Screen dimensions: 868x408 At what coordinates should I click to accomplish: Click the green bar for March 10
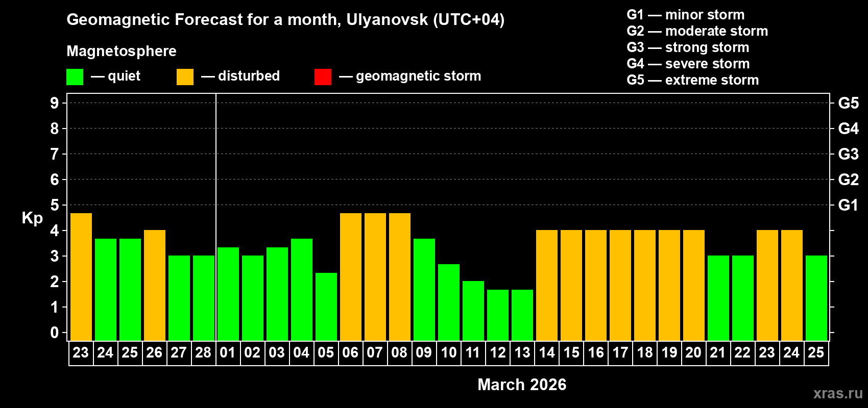(x=449, y=302)
